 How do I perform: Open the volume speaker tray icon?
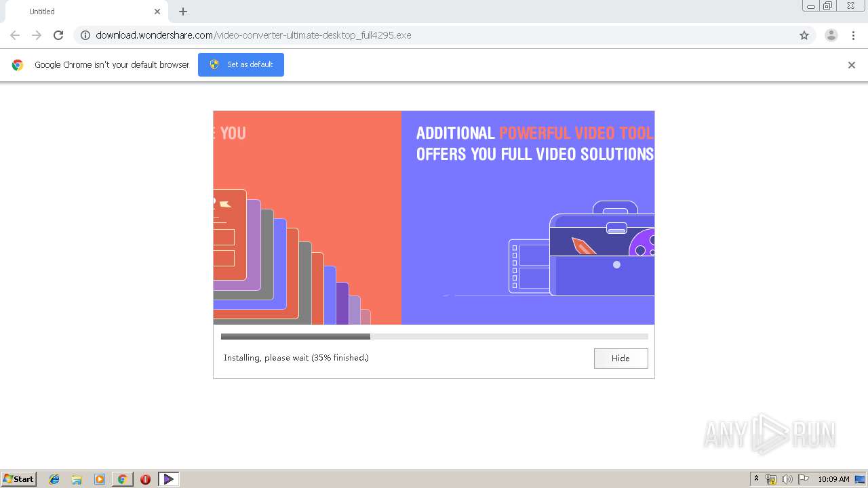coord(787,479)
